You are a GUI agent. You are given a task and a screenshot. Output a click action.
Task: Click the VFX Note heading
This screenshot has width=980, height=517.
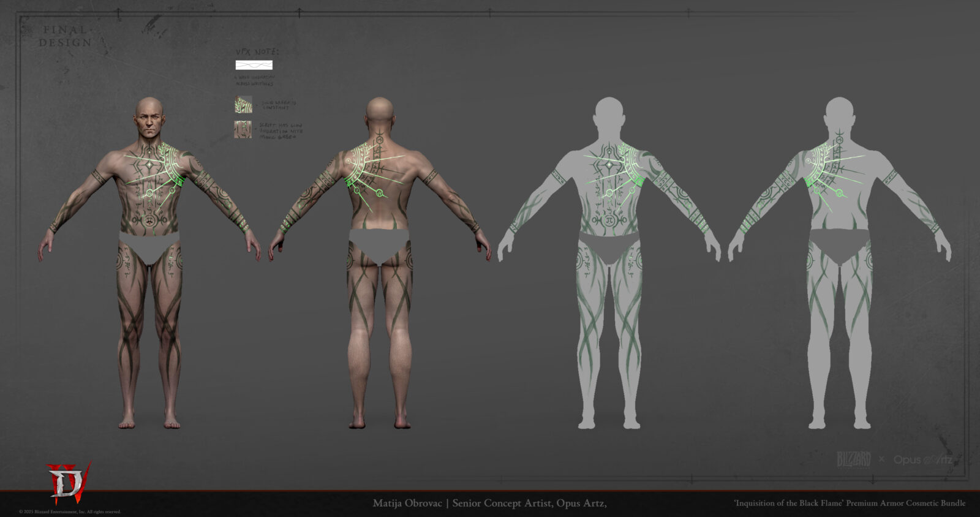pyautogui.click(x=257, y=52)
